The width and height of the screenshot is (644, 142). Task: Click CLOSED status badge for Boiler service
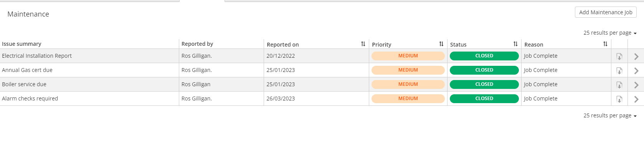point(484,84)
